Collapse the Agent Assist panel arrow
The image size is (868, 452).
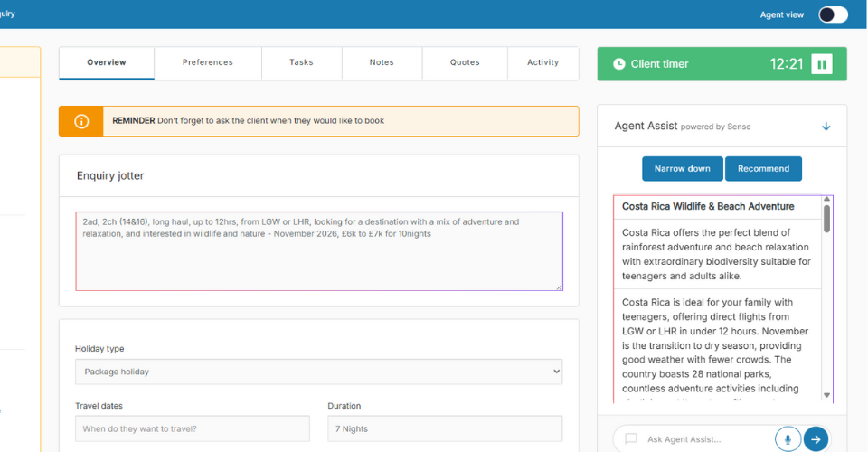pyautogui.click(x=826, y=127)
